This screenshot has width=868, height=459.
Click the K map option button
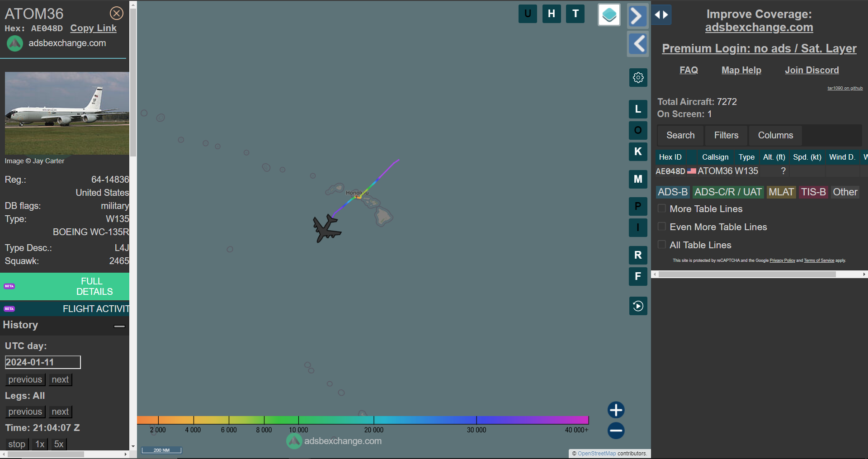tap(638, 151)
